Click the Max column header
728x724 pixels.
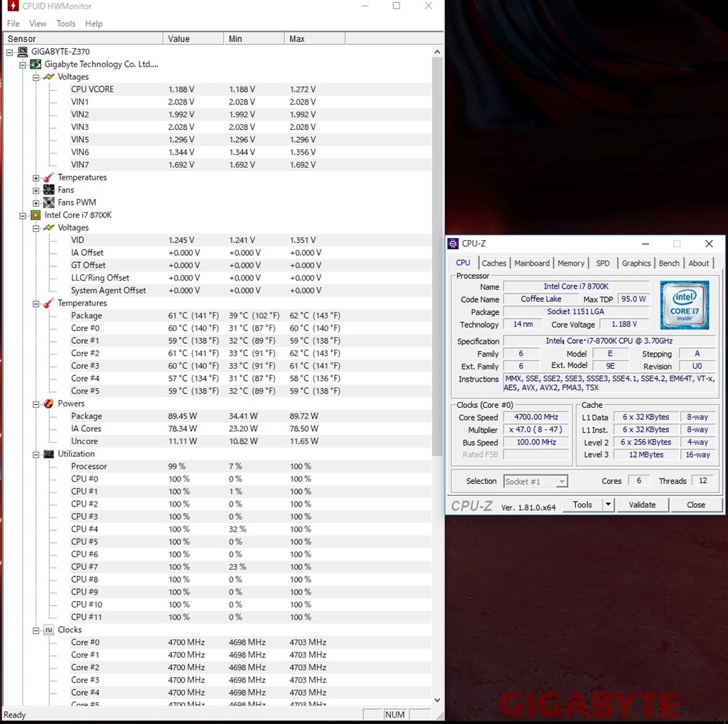[315, 39]
